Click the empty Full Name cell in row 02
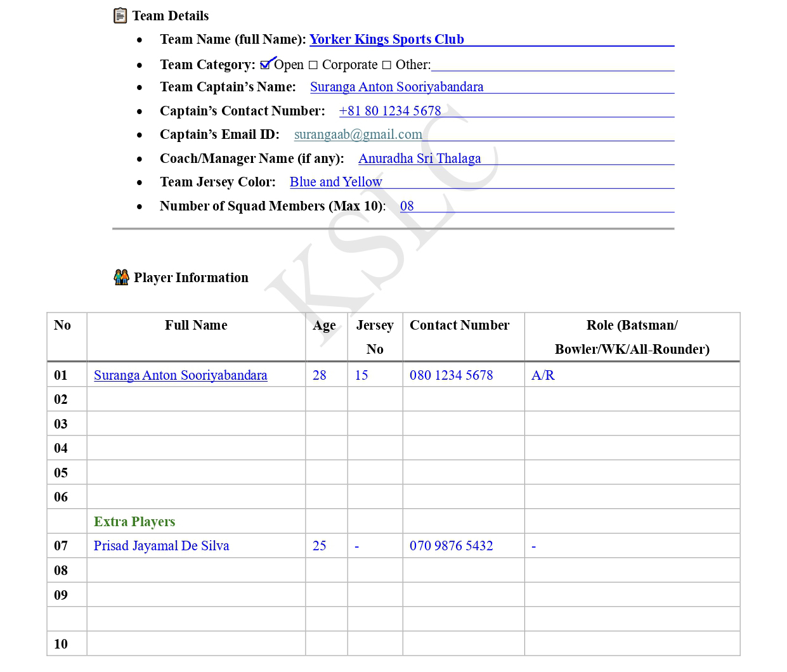The height and width of the screenshot is (672, 787). (x=196, y=399)
